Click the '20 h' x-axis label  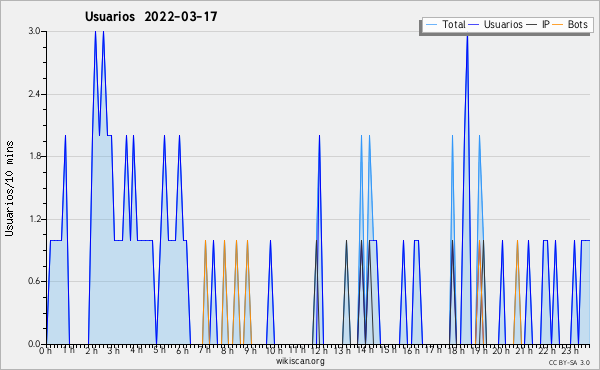coord(501,351)
